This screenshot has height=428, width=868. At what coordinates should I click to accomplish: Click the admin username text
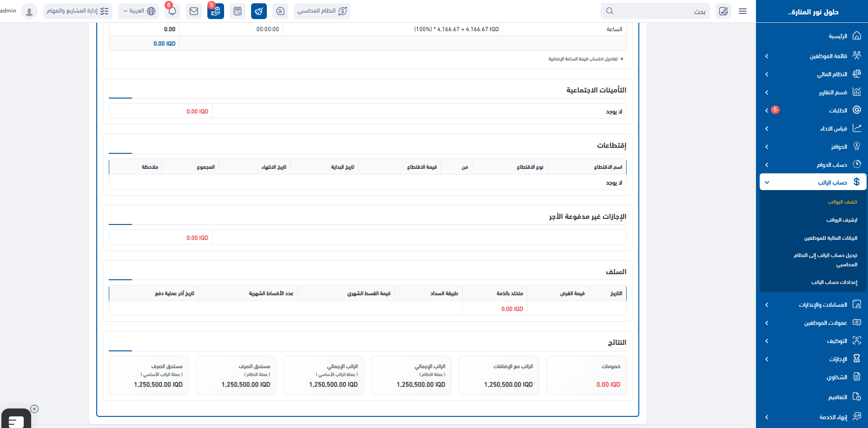tap(8, 11)
